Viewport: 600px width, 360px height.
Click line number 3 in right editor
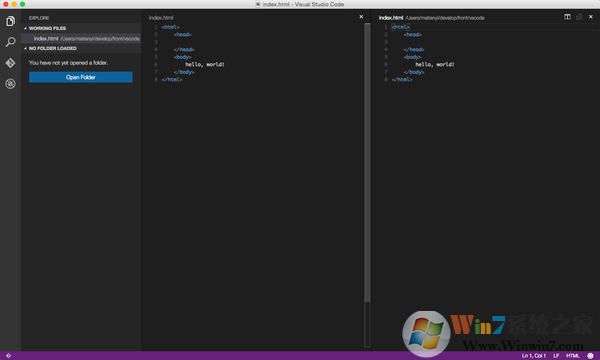[x=386, y=42]
